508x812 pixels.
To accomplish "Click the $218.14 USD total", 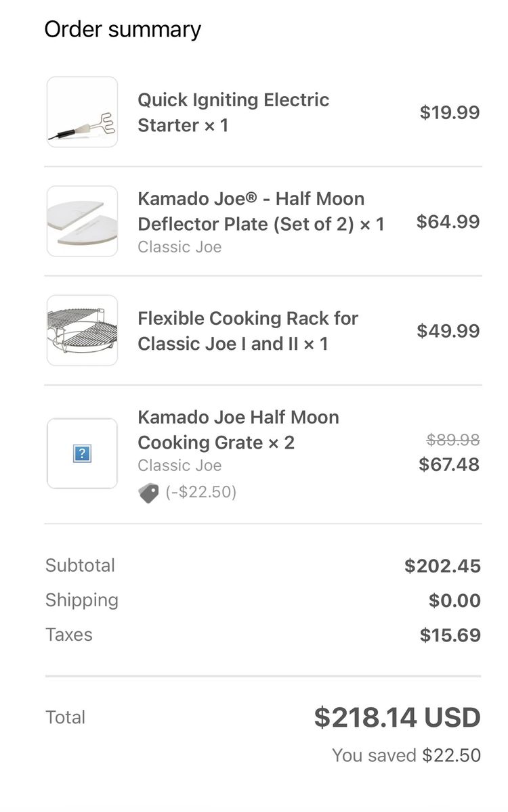I will click(x=397, y=718).
